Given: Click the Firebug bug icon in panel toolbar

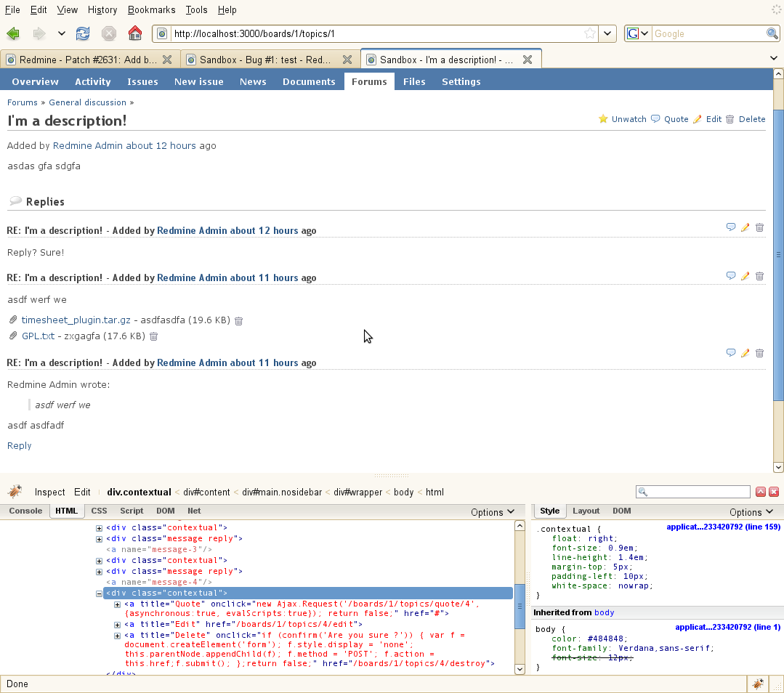Looking at the screenshot, I should click(15, 492).
